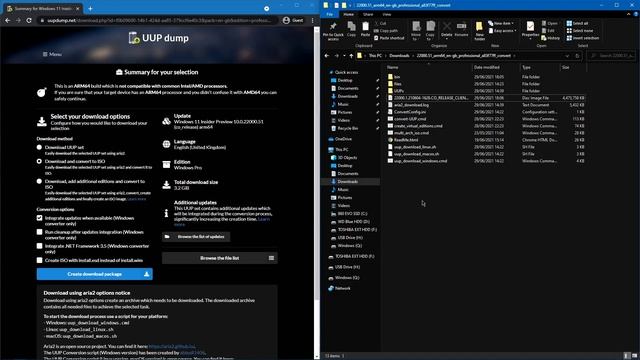Open the browser three-dot menu

(x=313, y=20)
